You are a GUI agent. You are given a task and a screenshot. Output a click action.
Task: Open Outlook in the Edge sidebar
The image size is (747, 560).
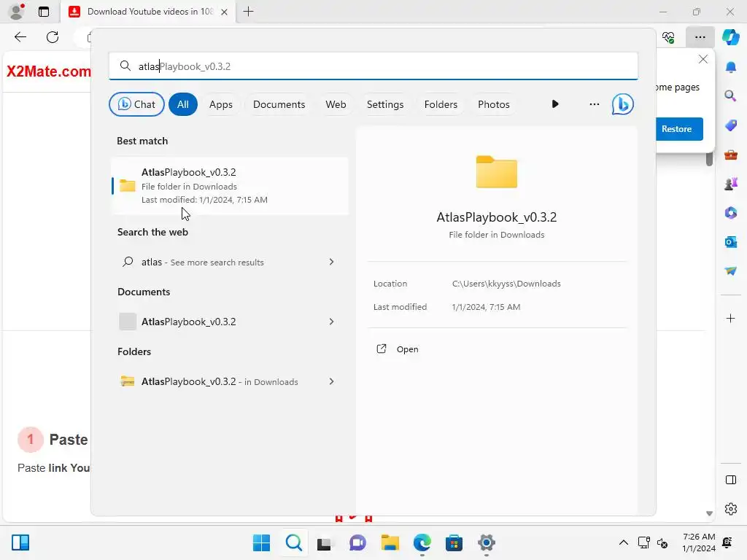(730, 242)
